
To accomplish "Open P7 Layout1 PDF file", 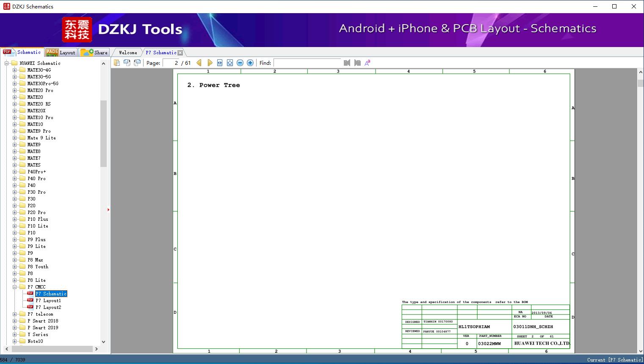I will (48, 300).
